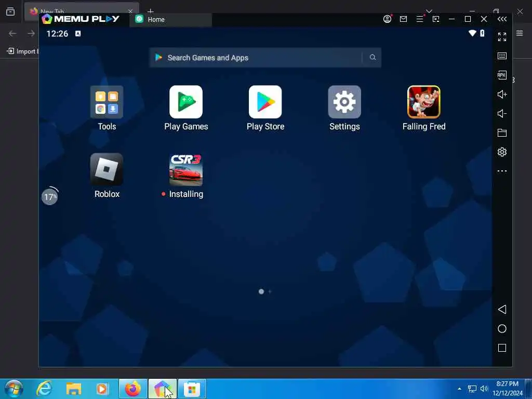Open media player from taskbar

(x=102, y=389)
